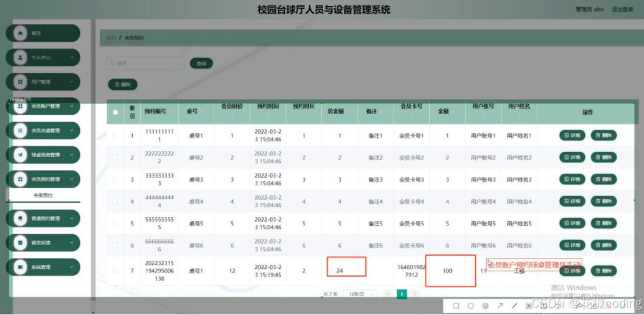The height and width of the screenshot is (315, 644).
Task: Click the icon of 系统管理
Action: [x=20, y=267]
